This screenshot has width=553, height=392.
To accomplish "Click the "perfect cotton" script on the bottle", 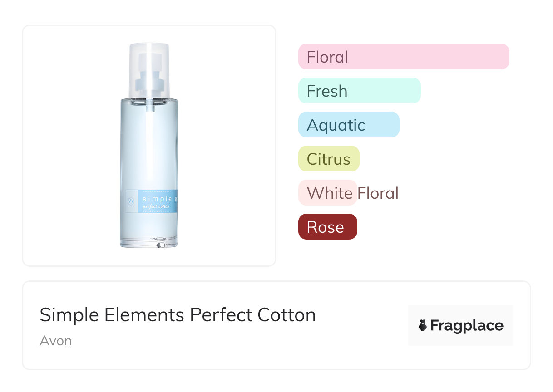I will (156, 206).
